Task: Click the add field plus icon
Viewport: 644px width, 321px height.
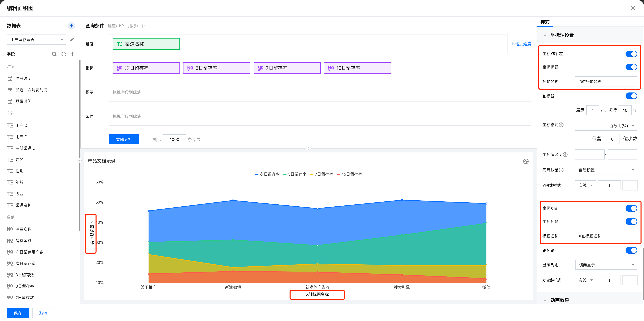Action: [72, 54]
